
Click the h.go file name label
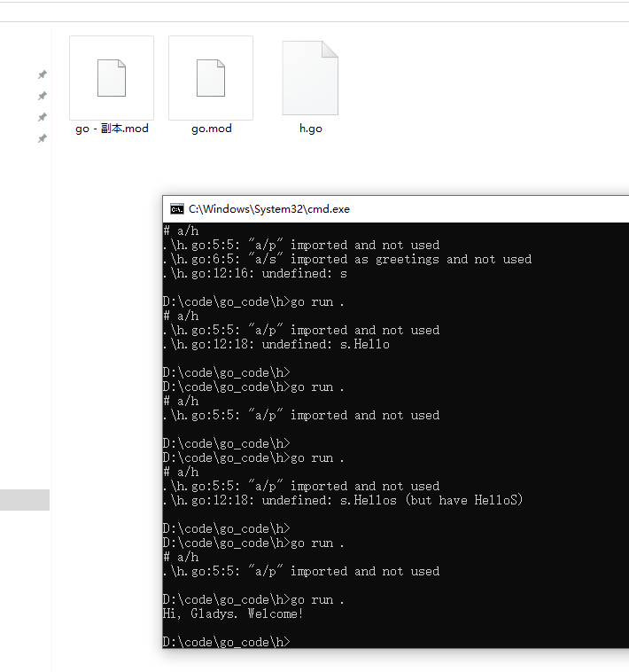click(x=310, y=129)
